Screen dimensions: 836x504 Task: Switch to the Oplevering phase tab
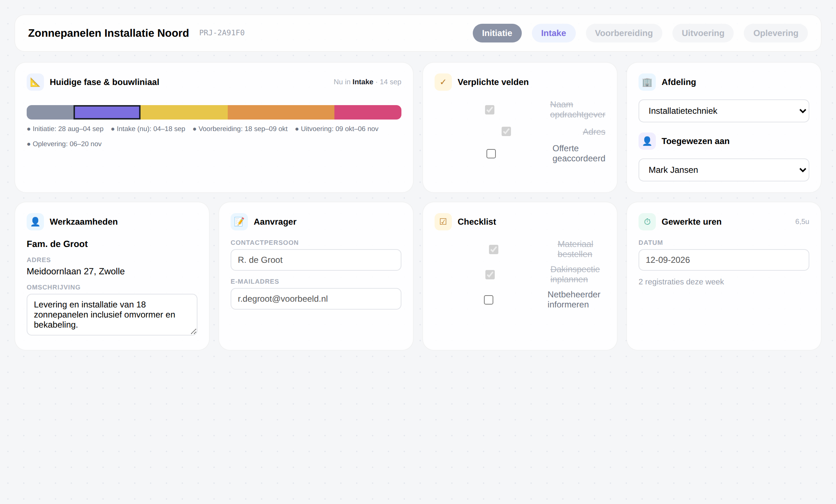(775, 33)
